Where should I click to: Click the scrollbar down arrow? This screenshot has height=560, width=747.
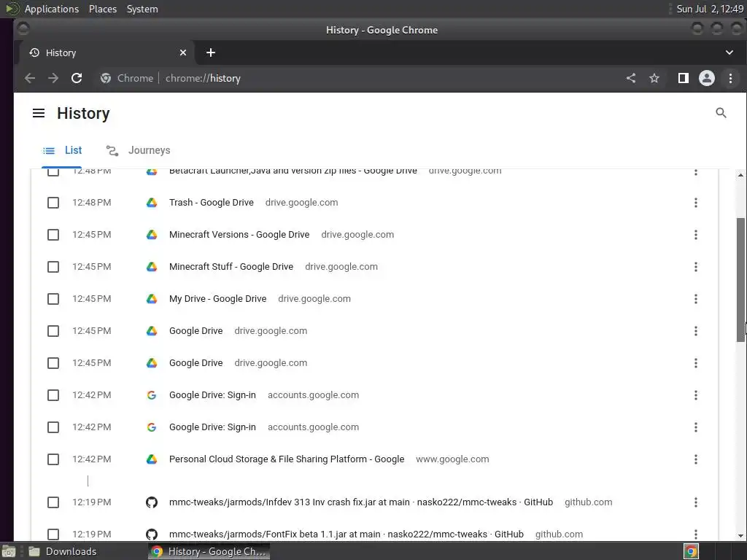(740, 536)
